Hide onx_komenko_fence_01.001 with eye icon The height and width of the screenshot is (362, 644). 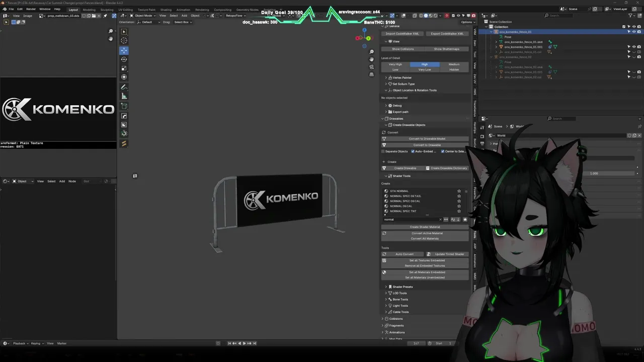click(x=634, y=47)
